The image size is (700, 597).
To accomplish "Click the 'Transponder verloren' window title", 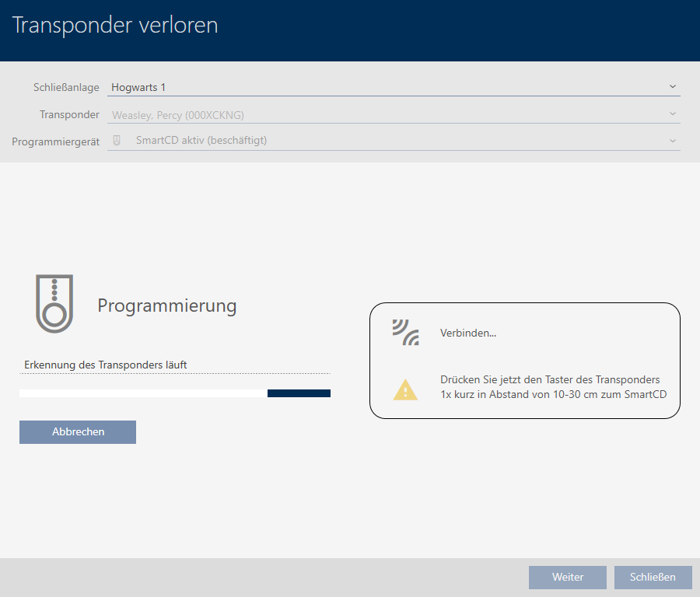I will pyautogui.click(x=115, y=26).
